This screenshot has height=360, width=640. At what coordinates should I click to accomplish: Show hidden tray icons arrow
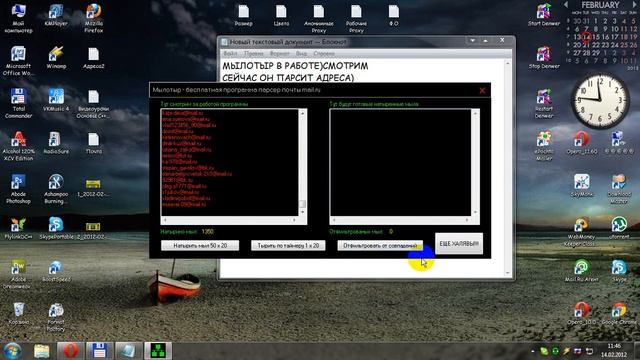point(533,351)
